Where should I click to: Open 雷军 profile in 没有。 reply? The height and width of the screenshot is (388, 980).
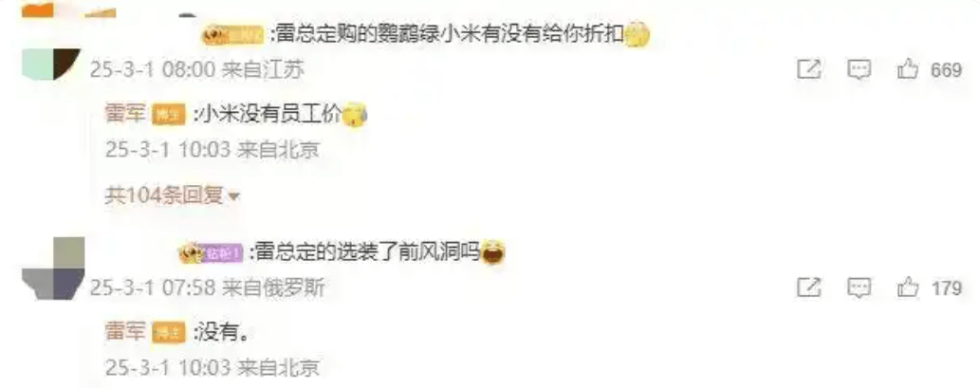(x=125, y=332)
